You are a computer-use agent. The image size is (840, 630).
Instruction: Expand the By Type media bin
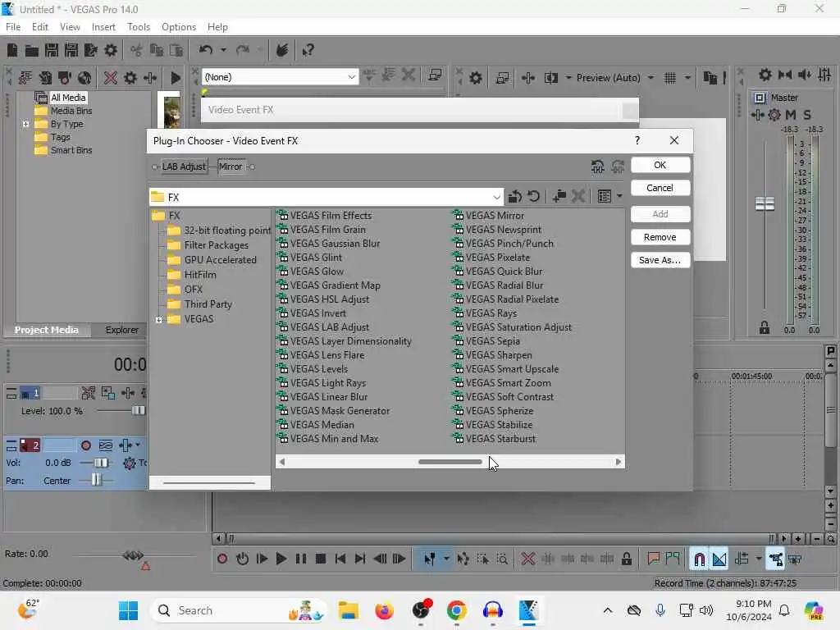click(25, 125)
